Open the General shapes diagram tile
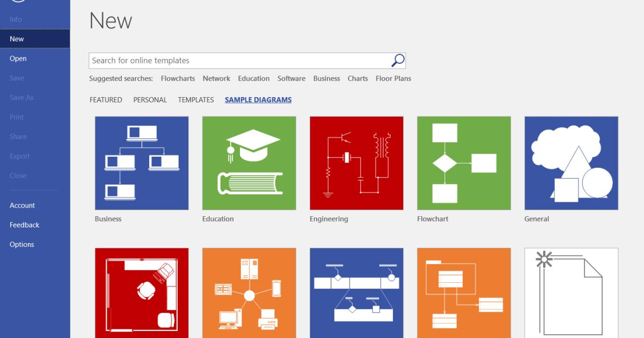 pos(571,163)
